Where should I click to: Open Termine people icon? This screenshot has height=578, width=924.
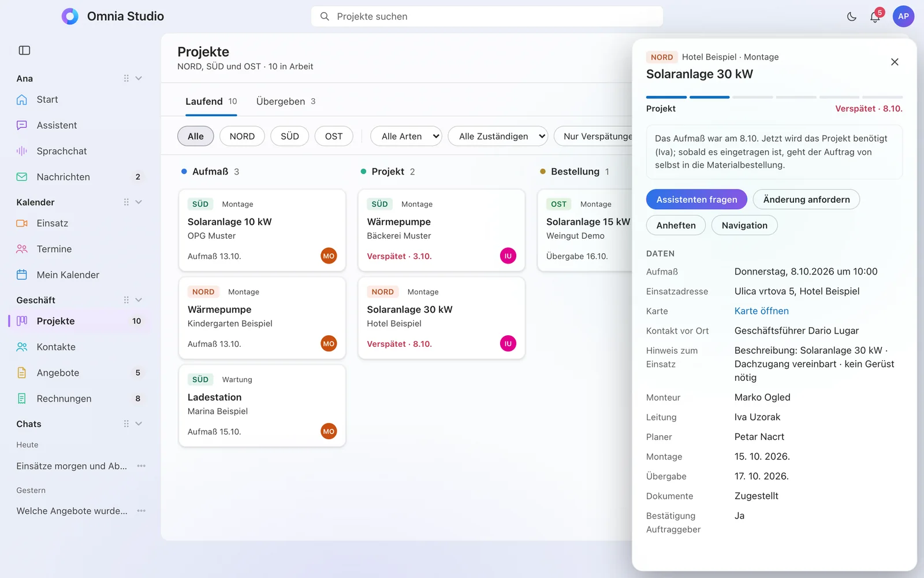coord(22,249)
